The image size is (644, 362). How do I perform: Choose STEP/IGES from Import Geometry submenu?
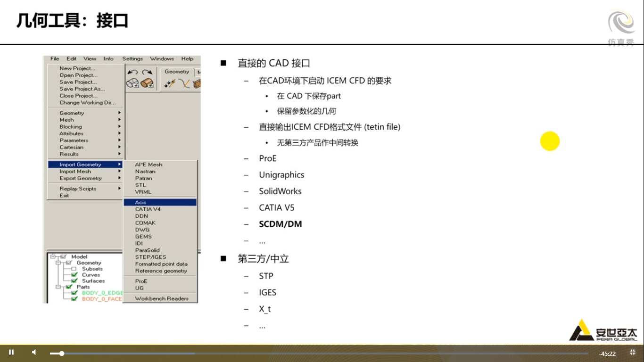coord(151,257)
